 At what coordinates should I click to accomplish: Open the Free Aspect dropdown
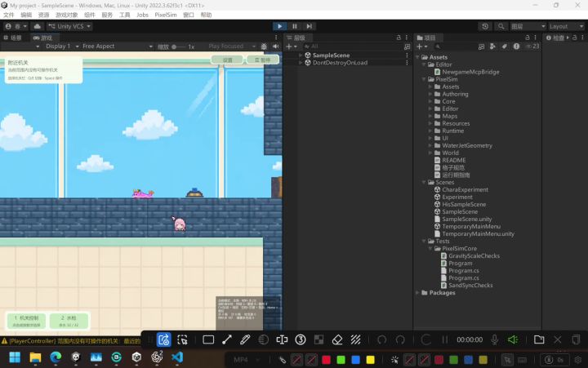coord(118,46)
